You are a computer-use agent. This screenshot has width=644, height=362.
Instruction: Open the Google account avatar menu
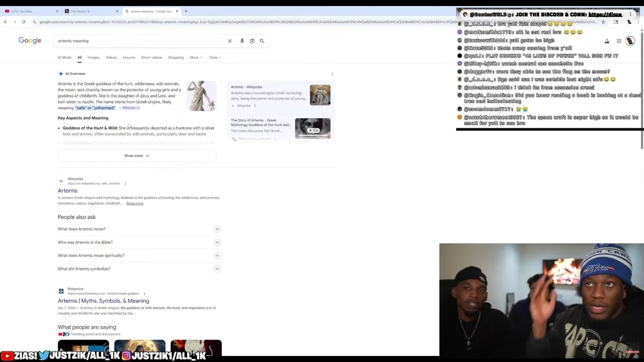[x=630, y=41]
